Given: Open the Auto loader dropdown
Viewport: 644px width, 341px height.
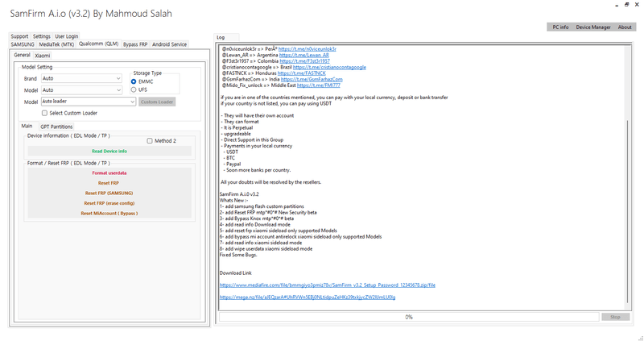Looking at the screenshot, I should click(x=89, y=102).
